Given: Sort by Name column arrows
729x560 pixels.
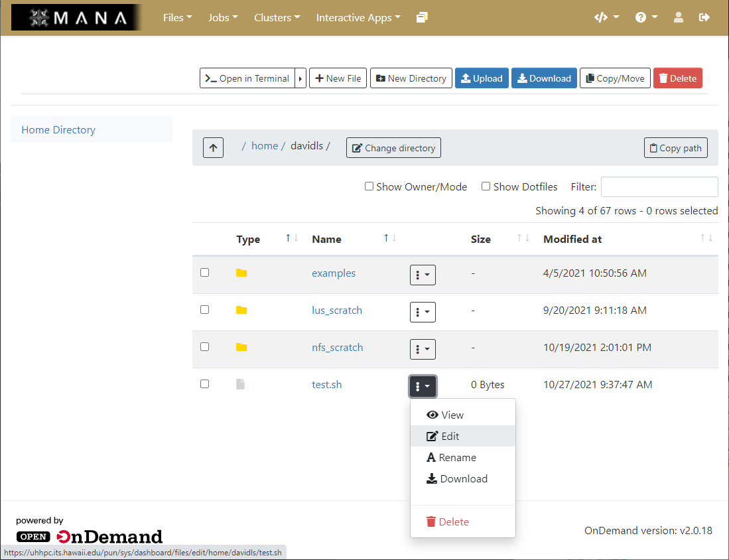Looking at the screenshot, I should click(x=389, y=239).
